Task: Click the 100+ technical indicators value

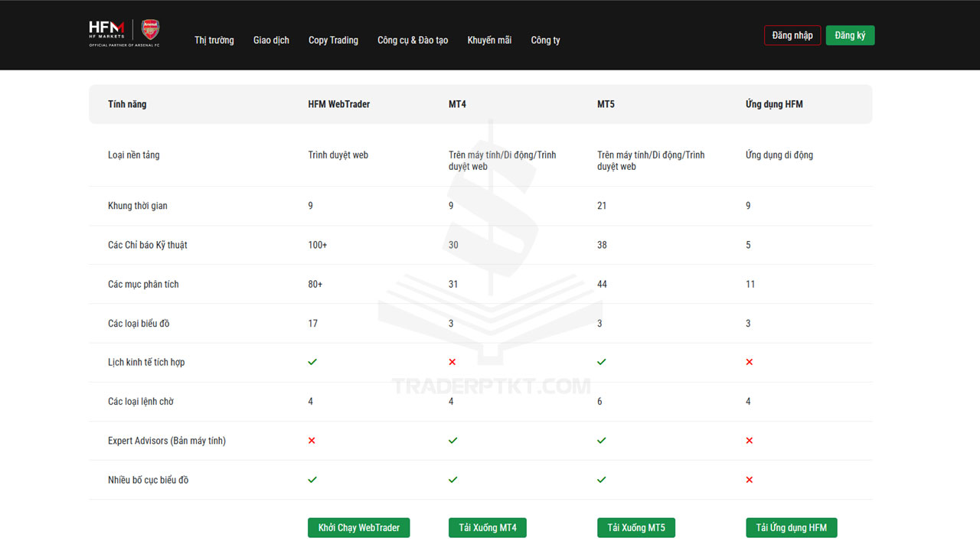Action: [x=317, y=245]
